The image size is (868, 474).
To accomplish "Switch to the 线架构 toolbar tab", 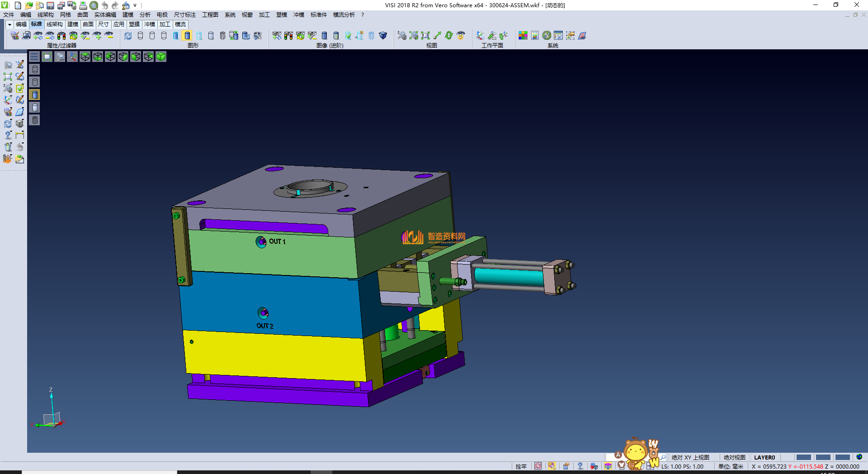I will point(54,24).
